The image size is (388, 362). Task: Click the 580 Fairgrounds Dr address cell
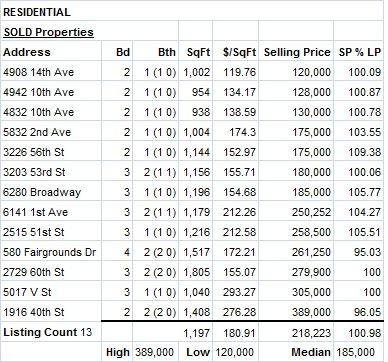coord(50,252)
